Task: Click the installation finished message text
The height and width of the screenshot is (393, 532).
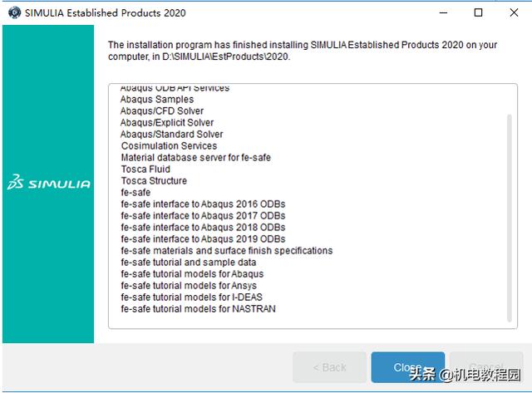Action: point(303,51)
